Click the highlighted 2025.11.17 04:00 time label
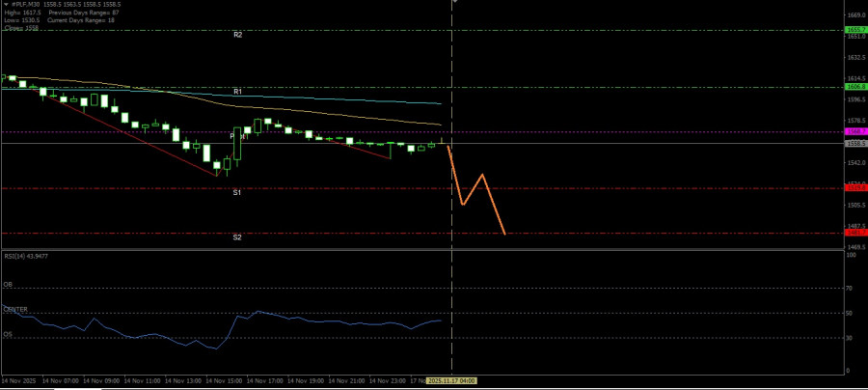Screen dimensions: 868x390 (x=452, y=380)
